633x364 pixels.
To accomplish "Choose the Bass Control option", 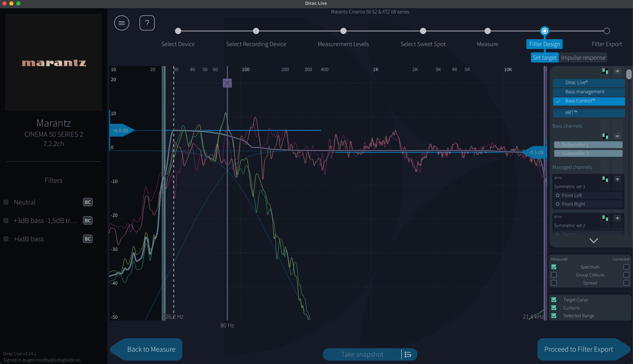I will click(x=589, y=101).
